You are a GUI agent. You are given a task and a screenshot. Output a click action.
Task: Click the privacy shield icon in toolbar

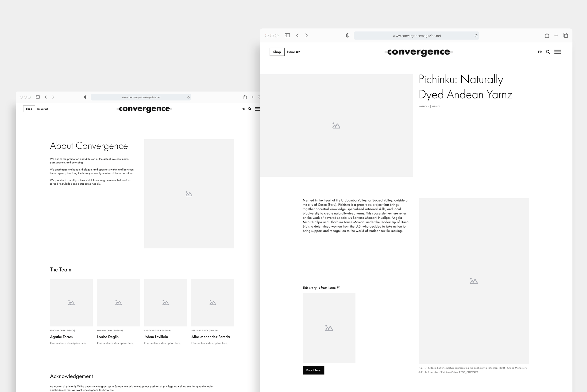[347, 35]
